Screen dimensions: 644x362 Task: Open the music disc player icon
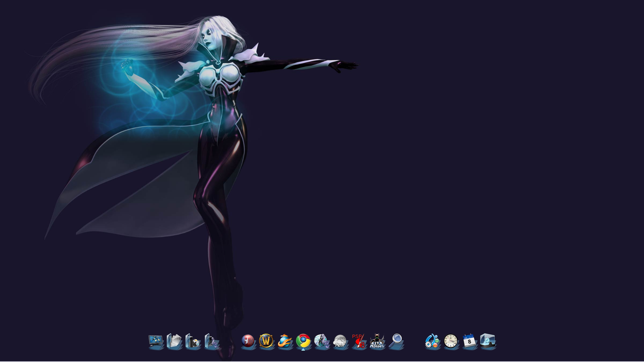(x=322, y=341)
